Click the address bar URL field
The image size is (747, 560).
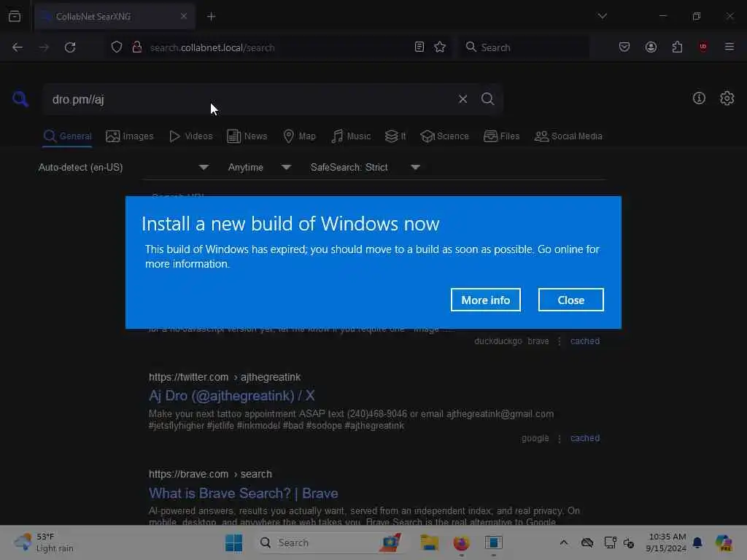(x=279, y=47)
